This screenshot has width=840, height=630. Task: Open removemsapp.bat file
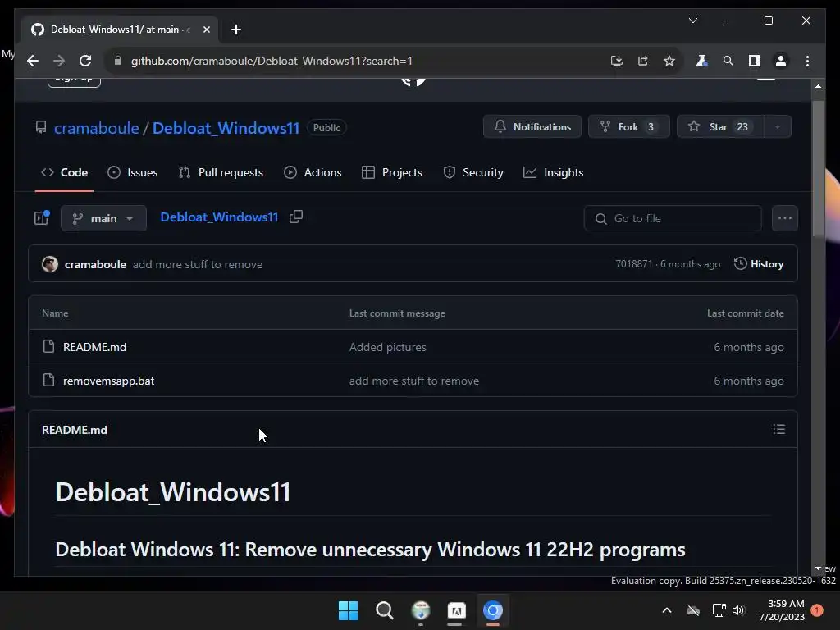(x=109, y=381)
